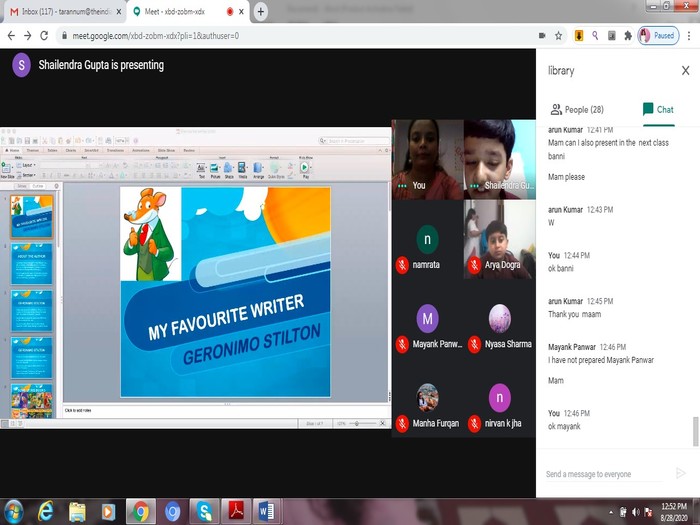Open the Slide Show tab in PowerPoint ribbon
This screenshot has height=525, width=700.
click(x=166, y=150)
